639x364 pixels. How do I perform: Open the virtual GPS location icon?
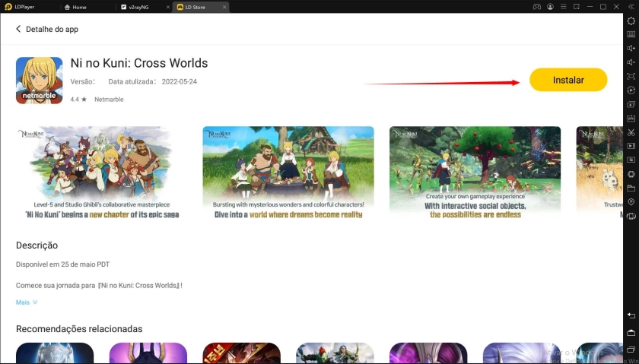pyautogui.click(x=631, y=202)
